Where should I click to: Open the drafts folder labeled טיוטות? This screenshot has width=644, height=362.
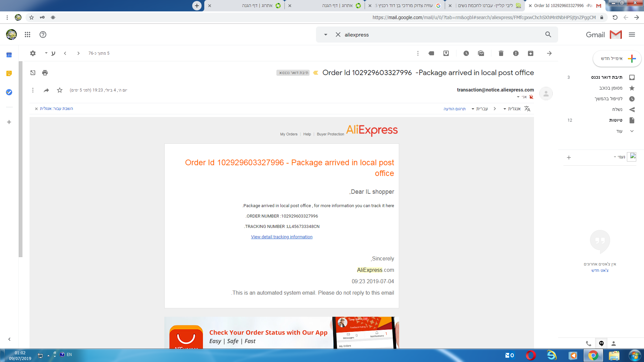[615, 120]
